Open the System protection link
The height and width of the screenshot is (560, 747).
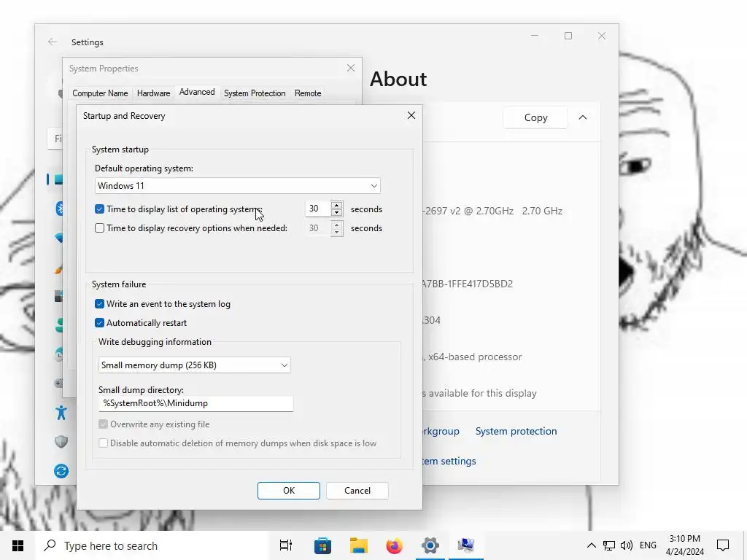(516, 431)
